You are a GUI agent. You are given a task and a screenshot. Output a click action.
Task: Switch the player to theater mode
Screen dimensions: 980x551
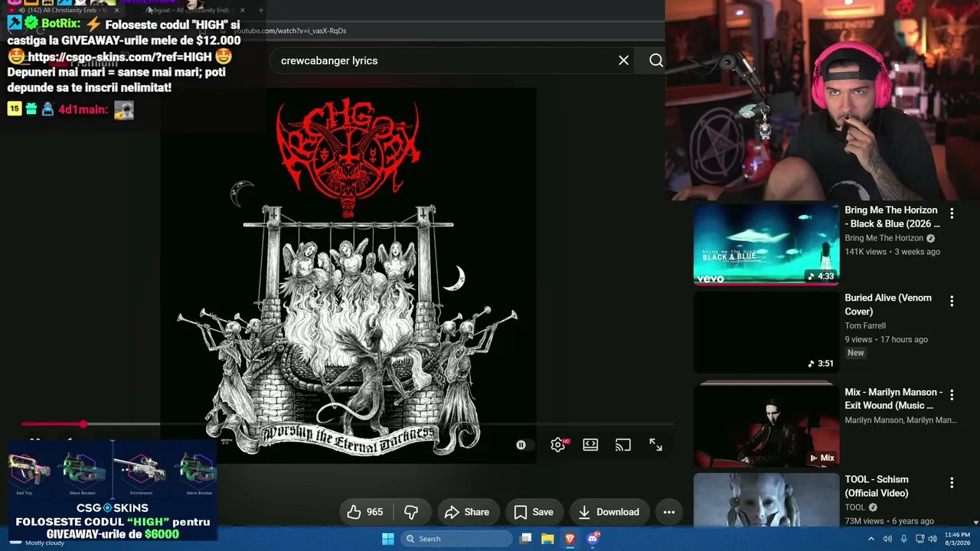590,445
